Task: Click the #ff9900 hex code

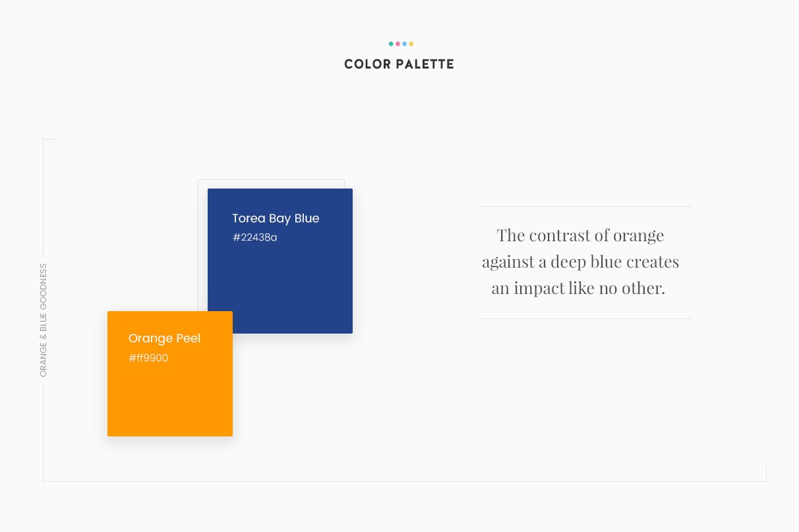Action: [x=148, y=358]
